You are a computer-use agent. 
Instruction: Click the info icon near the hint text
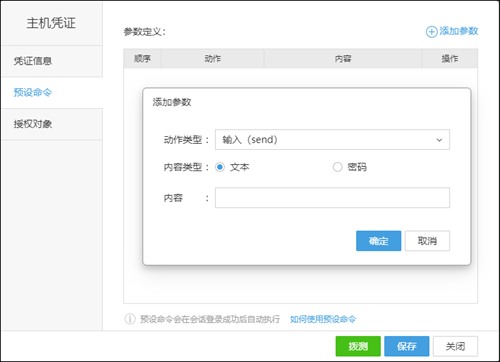(x=130, y=319)
